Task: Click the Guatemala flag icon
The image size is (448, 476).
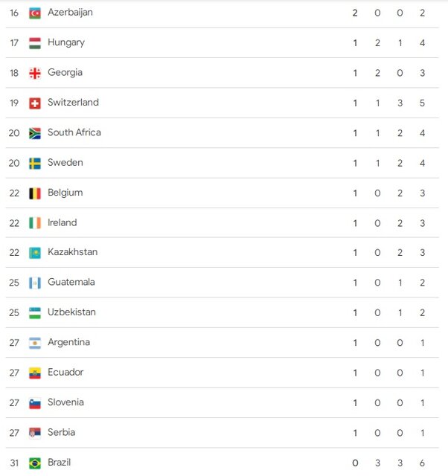Action: click(35, 283)
